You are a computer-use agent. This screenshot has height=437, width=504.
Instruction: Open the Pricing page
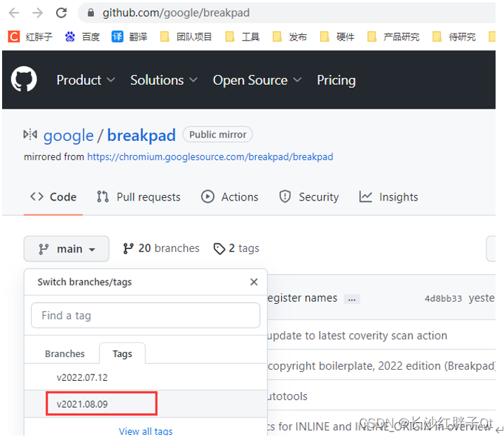336,80
